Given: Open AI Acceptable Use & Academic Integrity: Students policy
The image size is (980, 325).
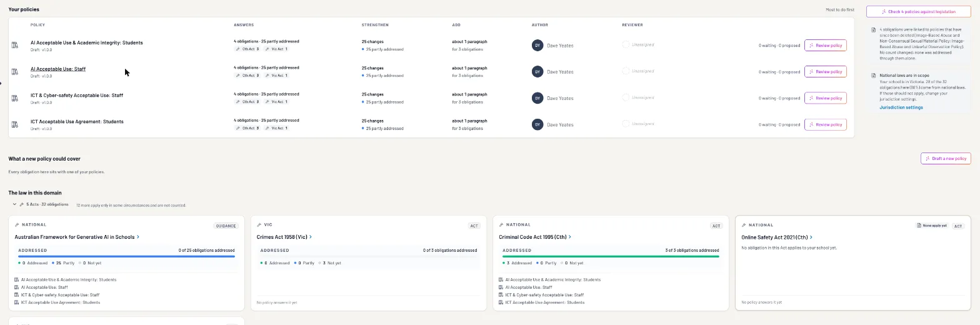Looking at the screenshot, I should [86, 42].
